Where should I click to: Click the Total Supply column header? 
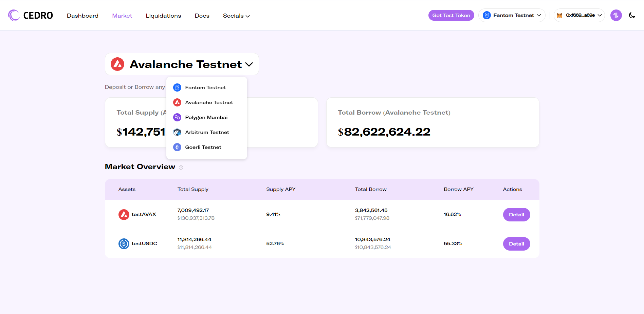click(193, 189)
